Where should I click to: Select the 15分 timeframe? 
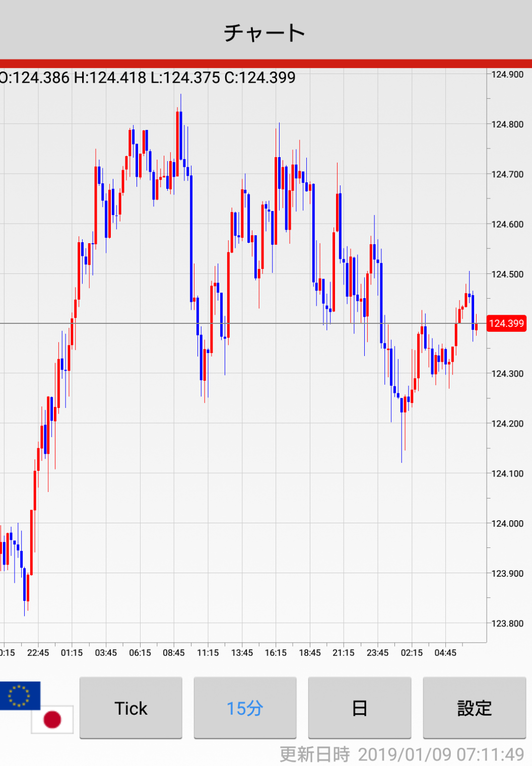(x=245, y=708)
